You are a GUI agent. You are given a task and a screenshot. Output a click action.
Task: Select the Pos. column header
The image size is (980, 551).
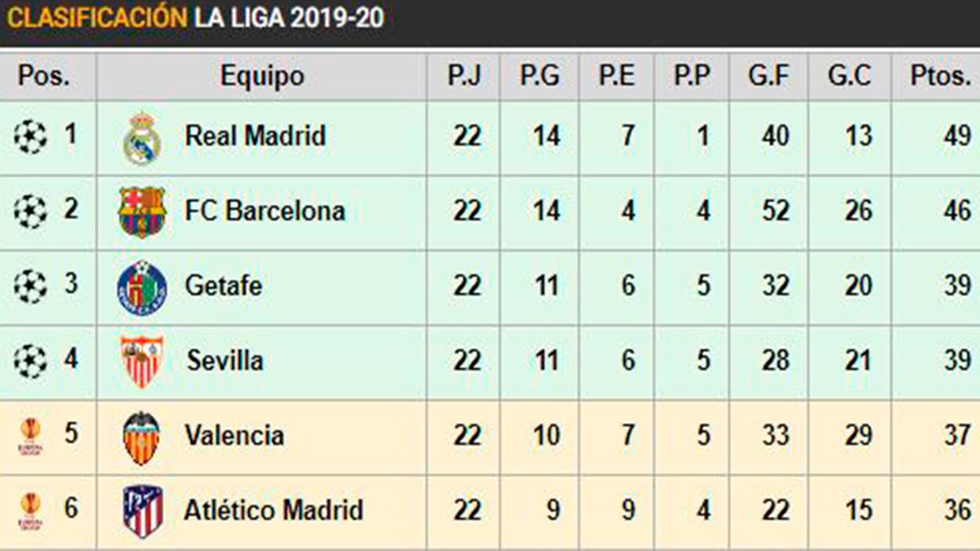[x=44, y=77]
